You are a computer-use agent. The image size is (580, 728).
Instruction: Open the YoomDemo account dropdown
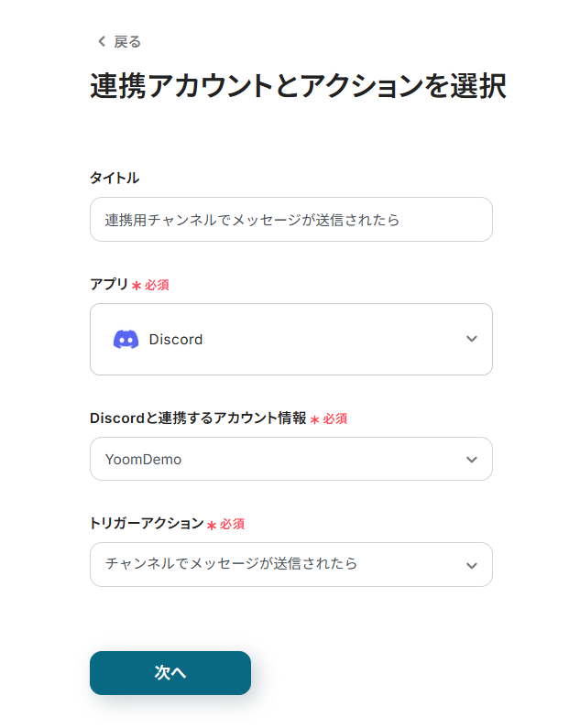tap(291, 459)
